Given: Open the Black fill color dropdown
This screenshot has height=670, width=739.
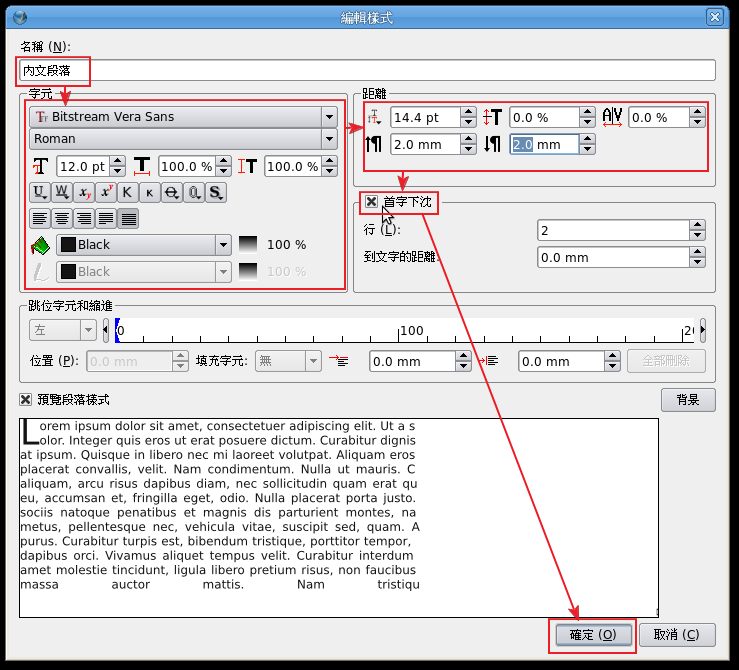Looking at the screenshot, I should tap(223, 245).
